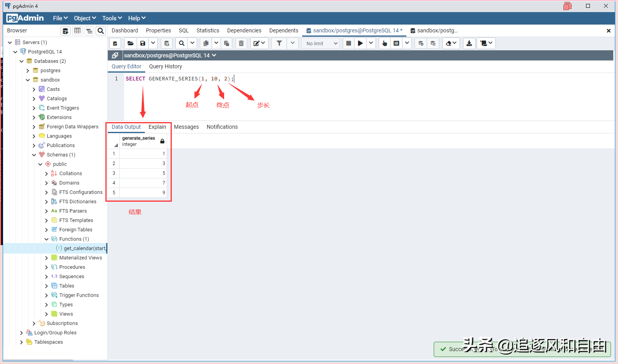Roll back the transaction using the rollback icon

433,43
